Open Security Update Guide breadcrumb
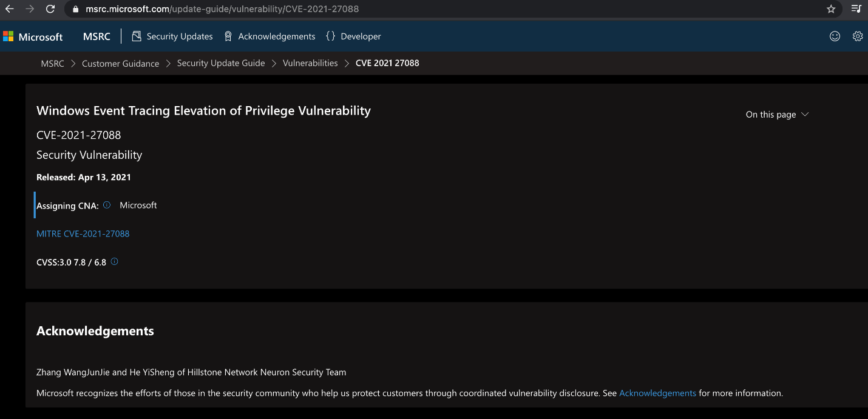Viewport: 868px width, 419px height. 221,63
